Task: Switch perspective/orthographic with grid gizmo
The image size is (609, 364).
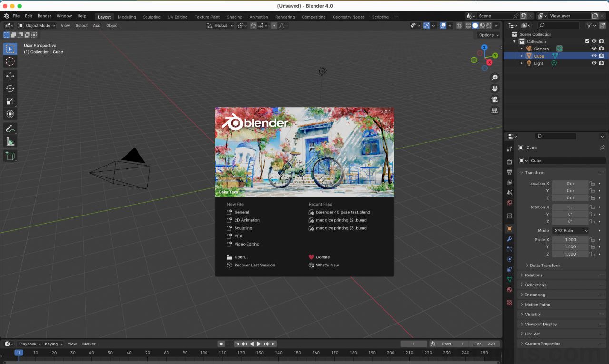Action: [495, 110]
